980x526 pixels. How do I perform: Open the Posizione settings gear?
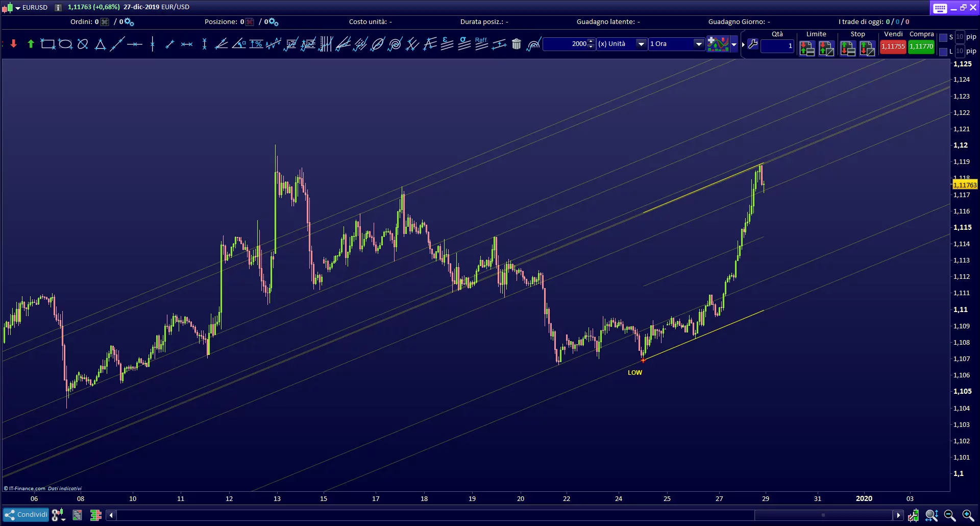(273, 22)
